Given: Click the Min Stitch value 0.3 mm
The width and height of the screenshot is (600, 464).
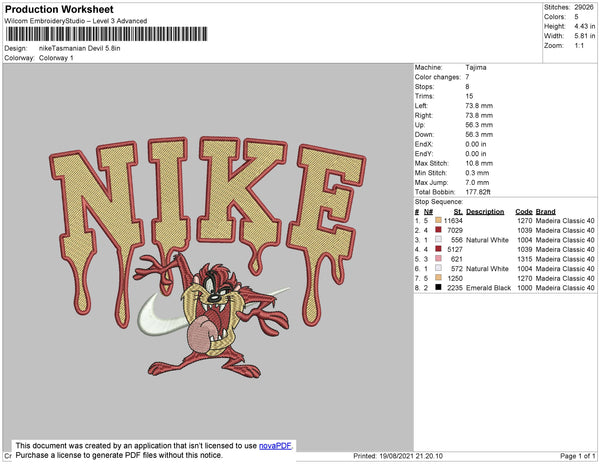Looking at the screenshot, I should (477, 173).
